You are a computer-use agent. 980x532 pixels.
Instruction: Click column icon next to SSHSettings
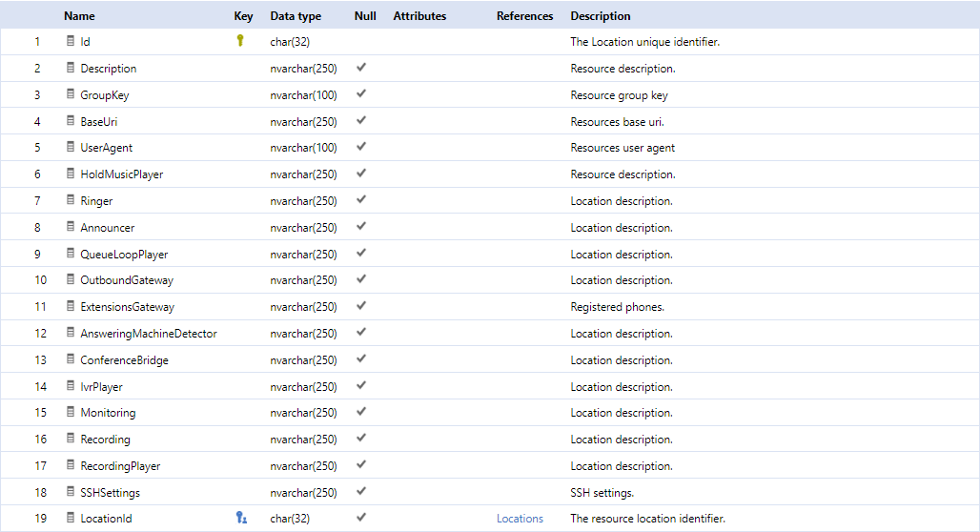pyautogui.click(x=71, y=492)
